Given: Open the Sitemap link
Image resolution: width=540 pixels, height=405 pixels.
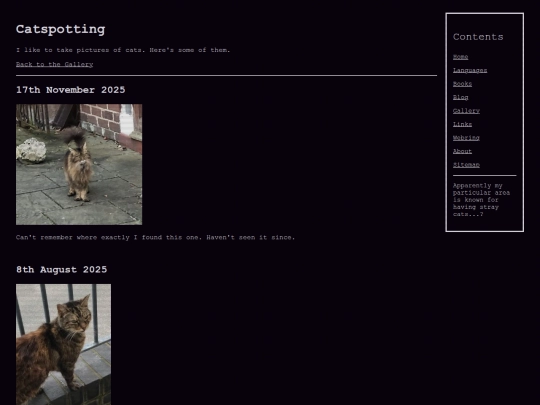Looking at the screenshot, I should (x=466, y=165).
